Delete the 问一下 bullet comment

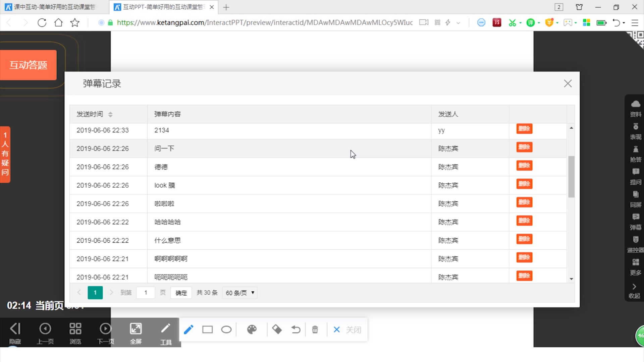524,147
